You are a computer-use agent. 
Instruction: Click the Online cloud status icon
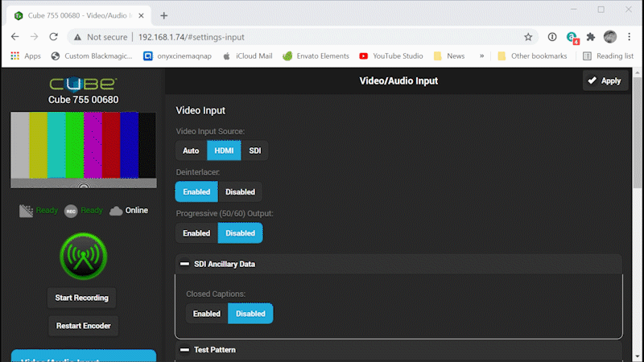(x=116, y=211)
